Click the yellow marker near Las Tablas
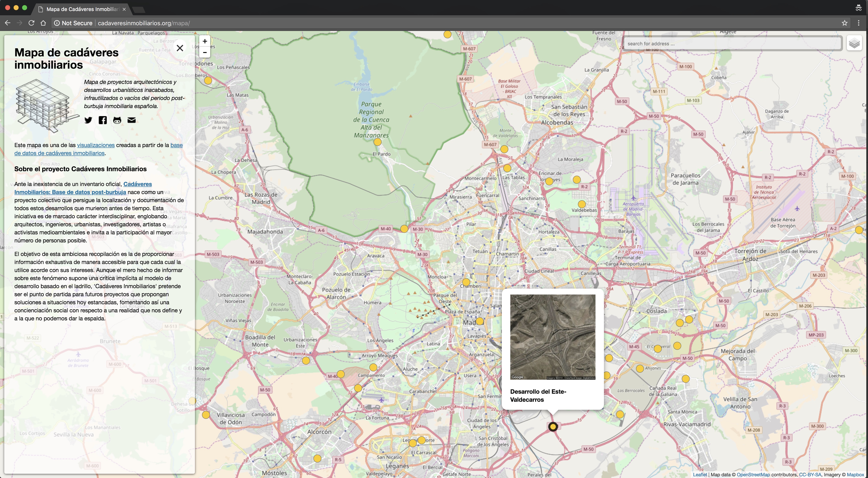868x478 pixels. tap(507, 168)
